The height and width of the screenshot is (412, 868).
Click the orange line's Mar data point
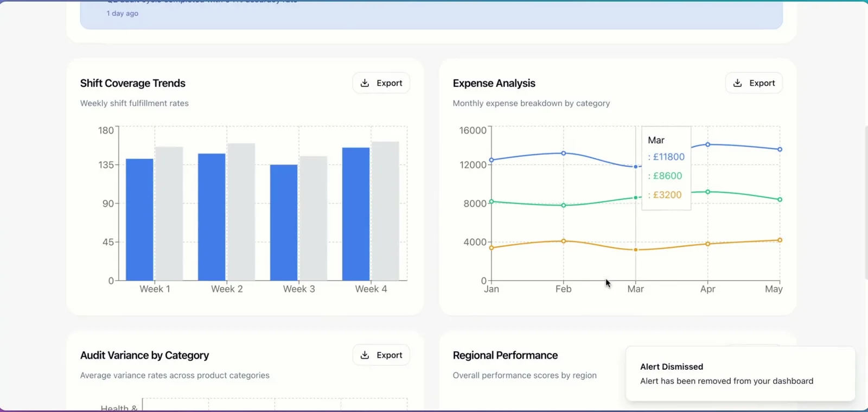(636, 250)
